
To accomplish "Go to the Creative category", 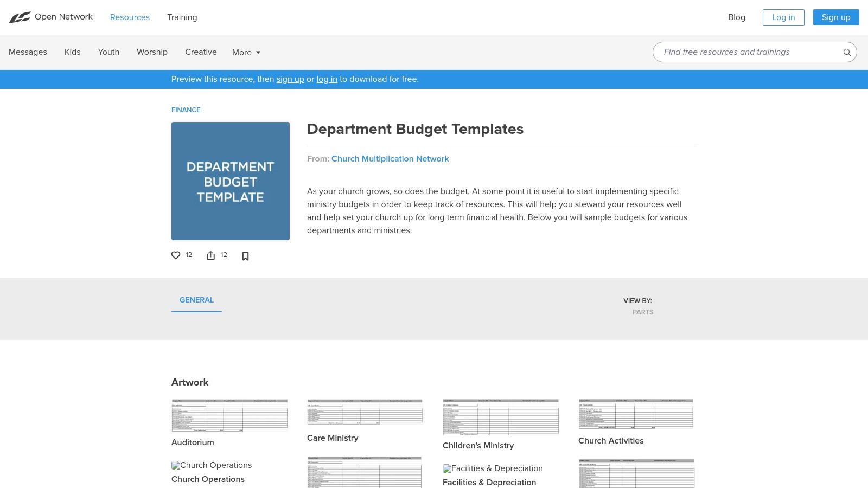I will [201, 52].
